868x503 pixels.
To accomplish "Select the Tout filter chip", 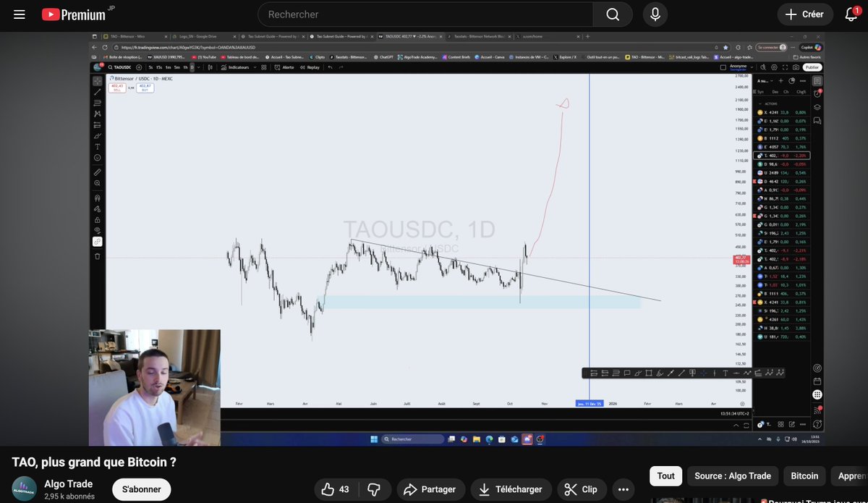I will 665,475.
